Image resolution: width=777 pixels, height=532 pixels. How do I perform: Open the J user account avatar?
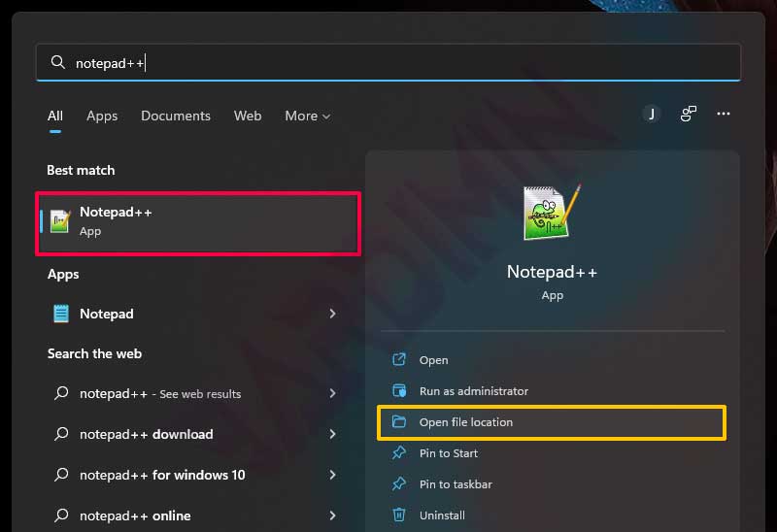[652, 114]
